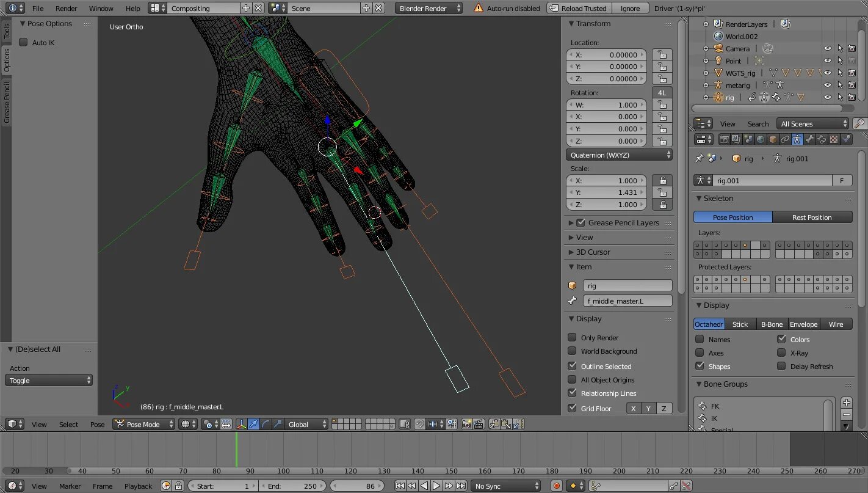The height and width of the screenshot is (493, 868).
Task: Open the timeline Marker menu
Action: coord(70,486)
